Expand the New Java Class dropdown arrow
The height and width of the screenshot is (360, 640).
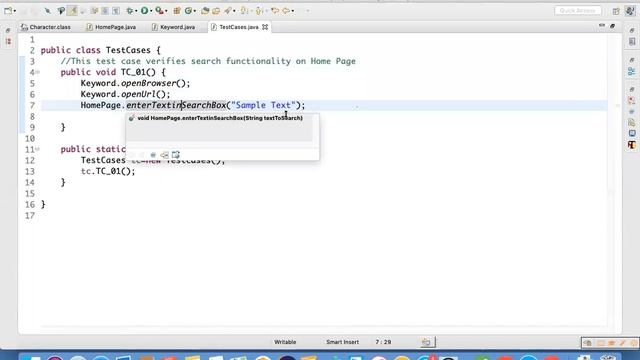coord(195,11)
